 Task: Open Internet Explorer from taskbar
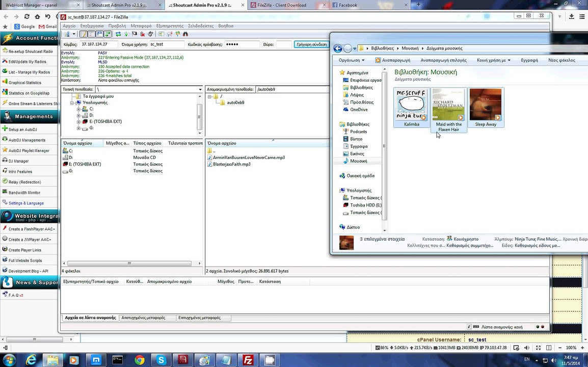pos(31,360)
